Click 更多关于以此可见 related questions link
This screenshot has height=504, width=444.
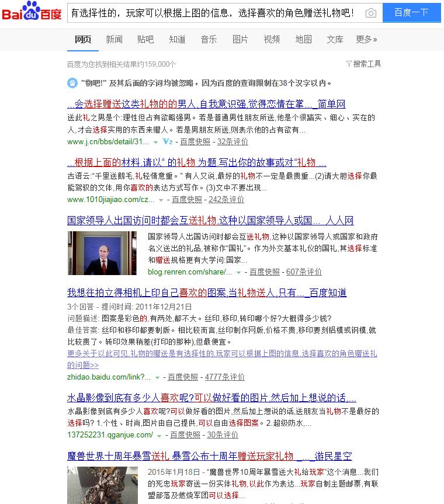click(x=222, y=359)
